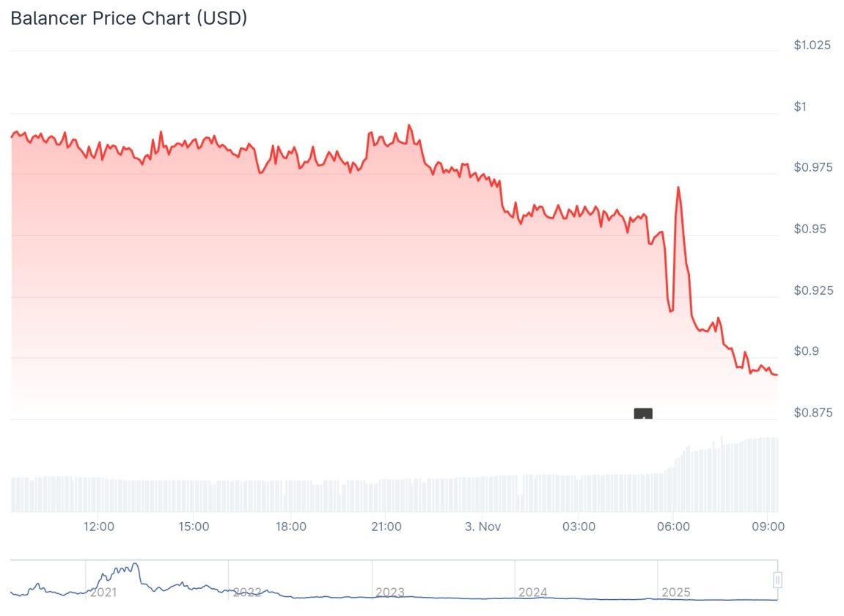Screen dimensions: 844x616
Task: Click the dark event flag marker on the chart
Action: click(x=643, y=414)
